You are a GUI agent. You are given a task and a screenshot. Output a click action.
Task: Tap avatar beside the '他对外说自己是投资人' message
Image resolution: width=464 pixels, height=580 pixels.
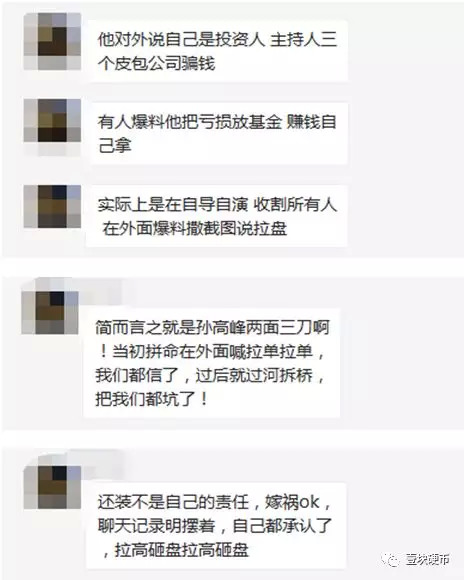(52, 41)
